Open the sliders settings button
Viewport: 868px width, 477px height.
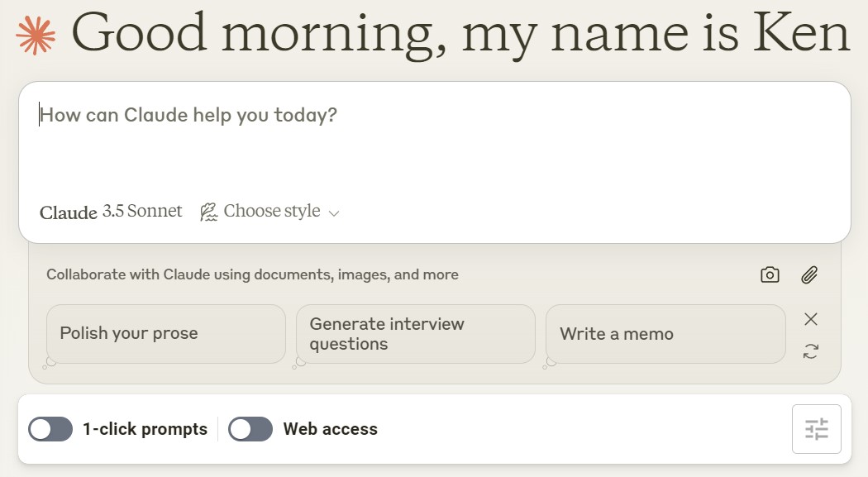(816, 429)
